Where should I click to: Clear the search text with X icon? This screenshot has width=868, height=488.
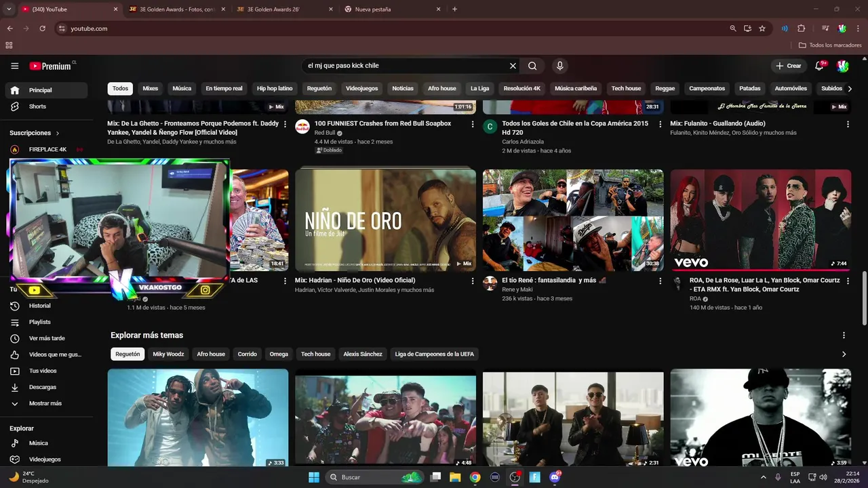(513, 66)
